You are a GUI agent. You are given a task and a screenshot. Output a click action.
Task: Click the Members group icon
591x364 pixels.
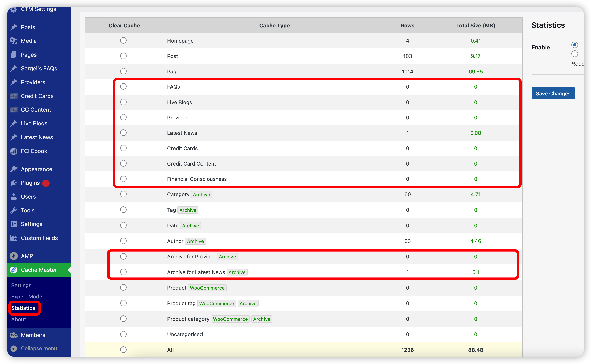point(14,335)
